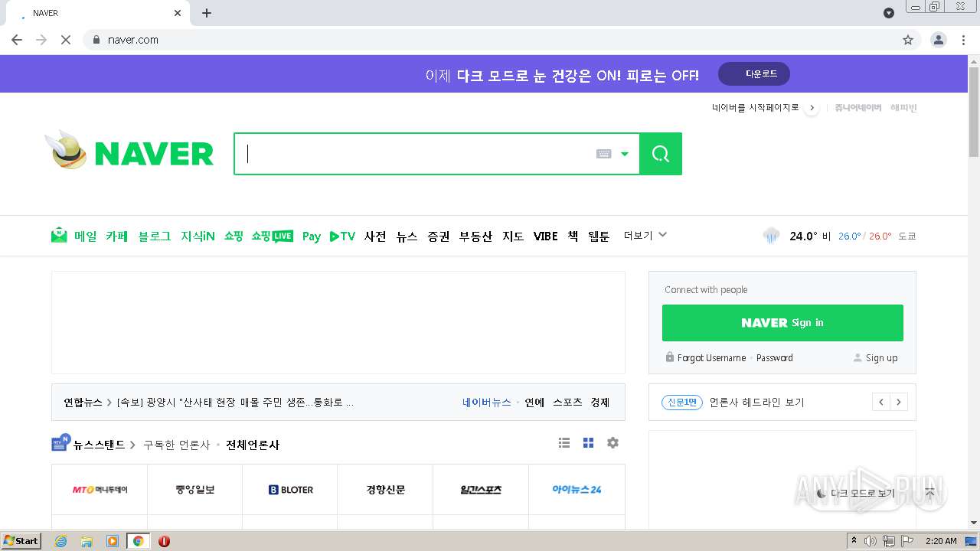Open Pay from the service menu

coord(311,236)
